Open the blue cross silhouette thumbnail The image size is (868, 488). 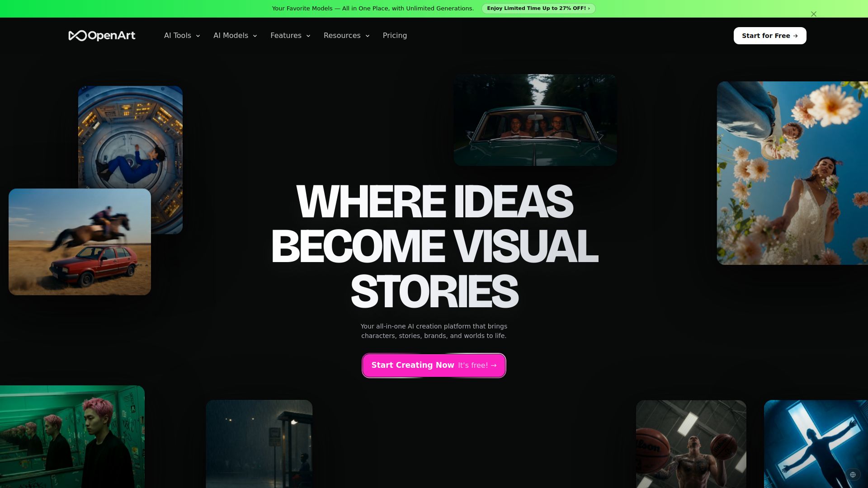tap(816, 444)
